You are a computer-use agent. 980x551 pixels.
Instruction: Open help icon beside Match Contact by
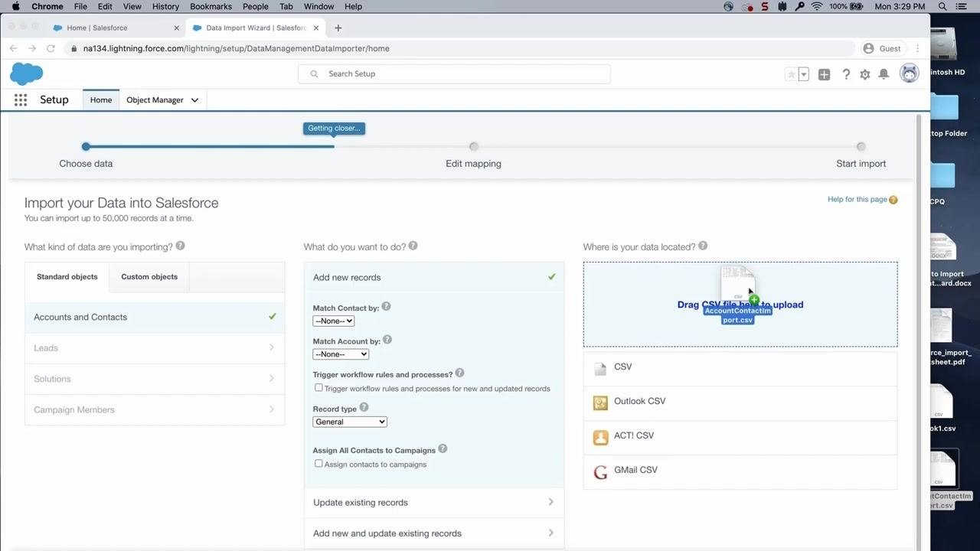coord(386,307)
